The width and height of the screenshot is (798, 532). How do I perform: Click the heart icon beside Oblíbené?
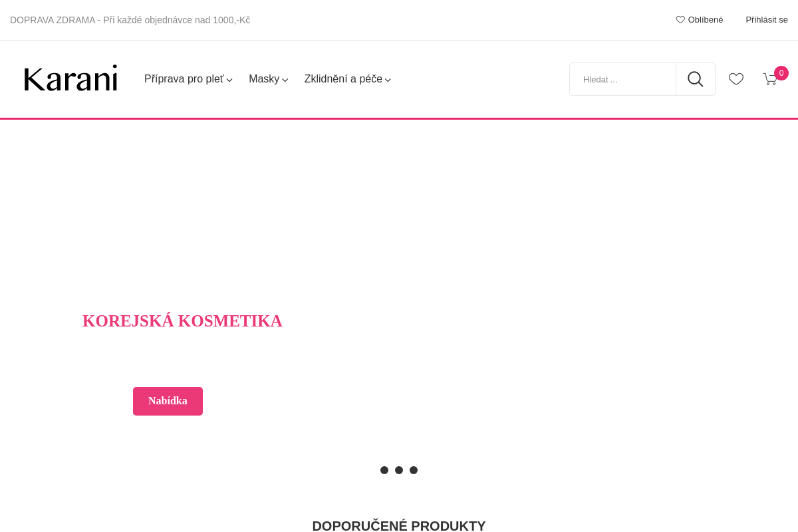pyautogui.click(x=680, y=20)
